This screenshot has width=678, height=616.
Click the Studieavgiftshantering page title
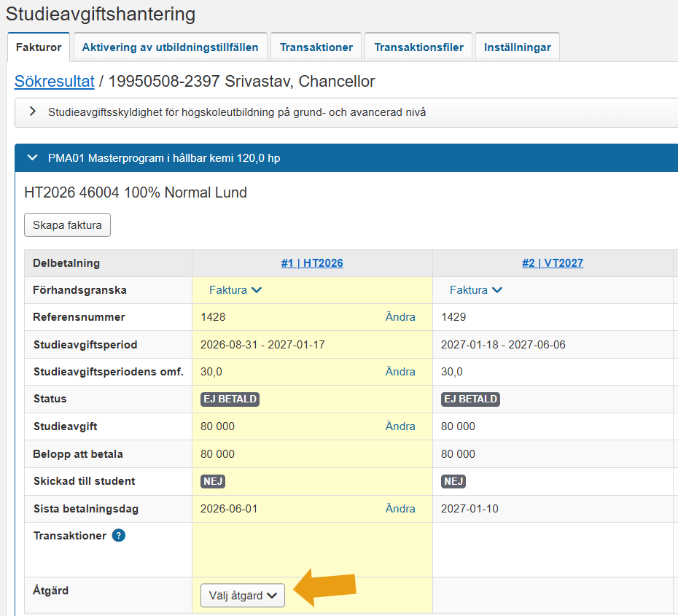pyautogui.click(x=101, y=14)
